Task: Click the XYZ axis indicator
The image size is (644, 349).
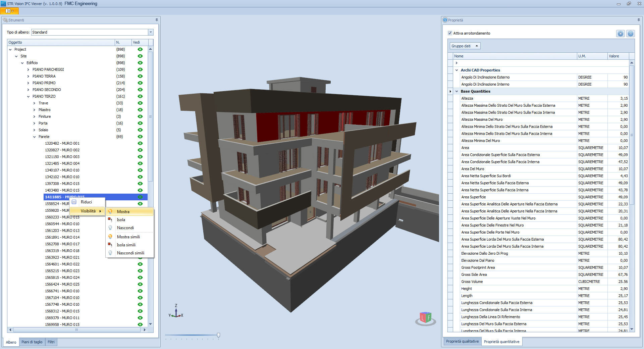Action: coord(176,311)
